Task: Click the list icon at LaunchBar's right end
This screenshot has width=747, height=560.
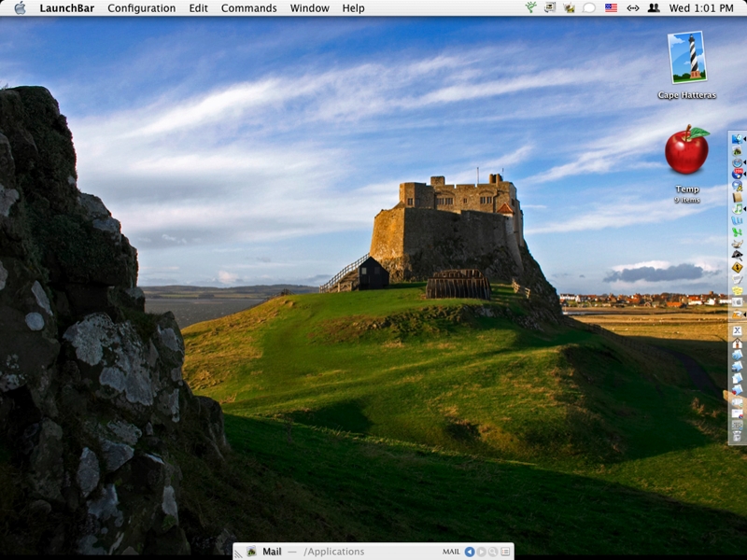Action: pos(505,552)
